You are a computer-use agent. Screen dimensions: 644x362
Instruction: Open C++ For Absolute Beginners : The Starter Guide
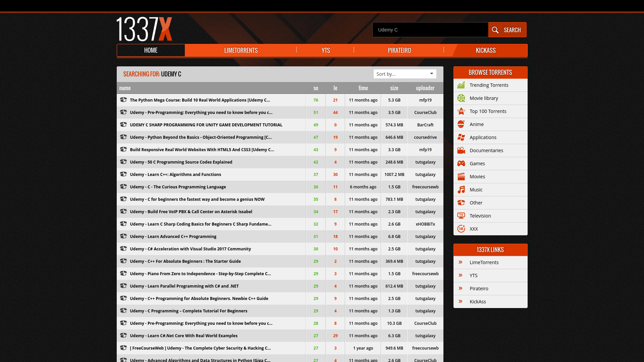pos(185,261)
